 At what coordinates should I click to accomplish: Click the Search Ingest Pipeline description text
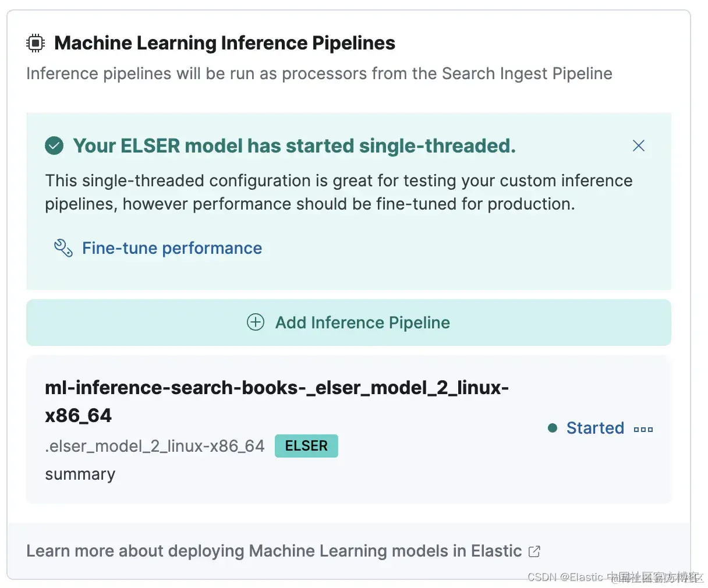319,74
